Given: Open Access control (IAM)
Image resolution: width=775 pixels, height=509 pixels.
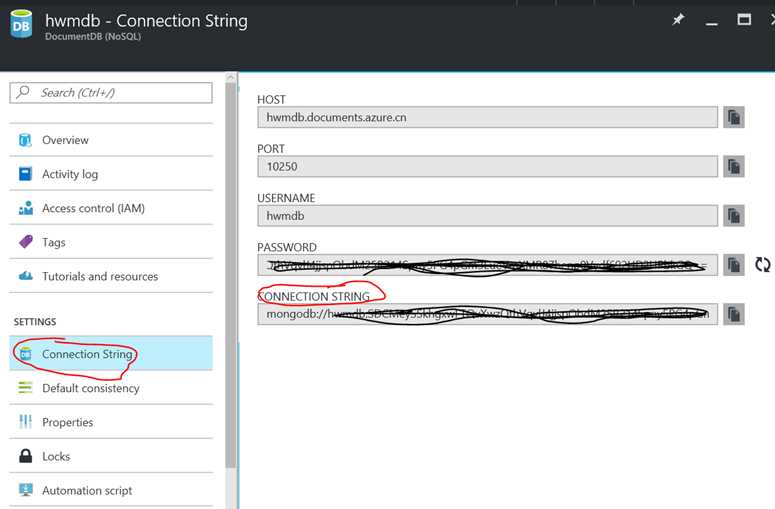Looking at the screenshot, I should coord(111,208).
